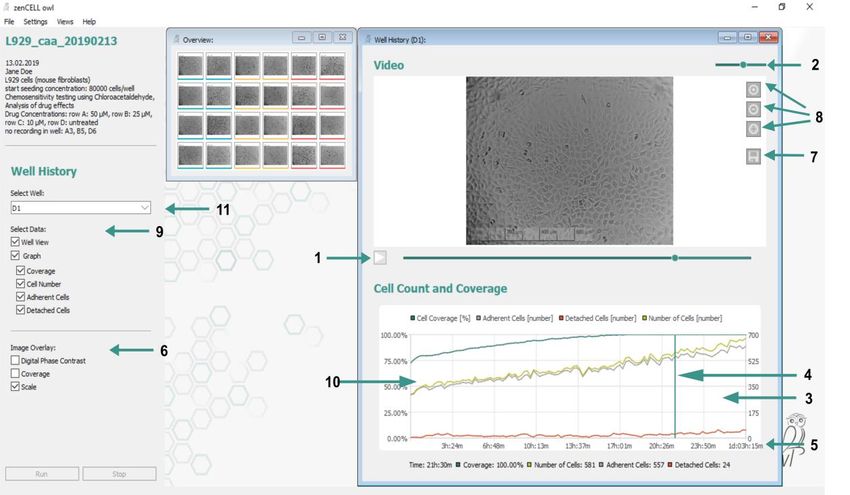This screenshot has height=495, width=850.
Task: Adjust the video zoom slider handle
Action: click(x=743, y=65)
